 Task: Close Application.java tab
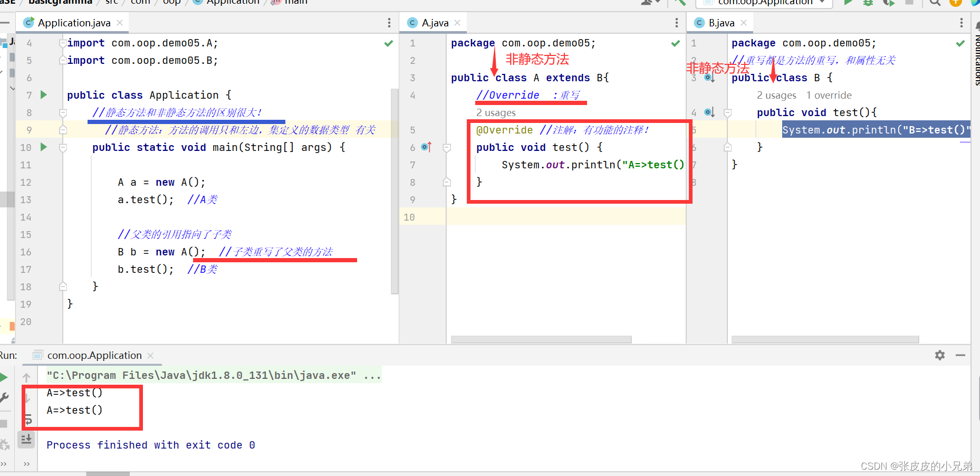(120, 23)
